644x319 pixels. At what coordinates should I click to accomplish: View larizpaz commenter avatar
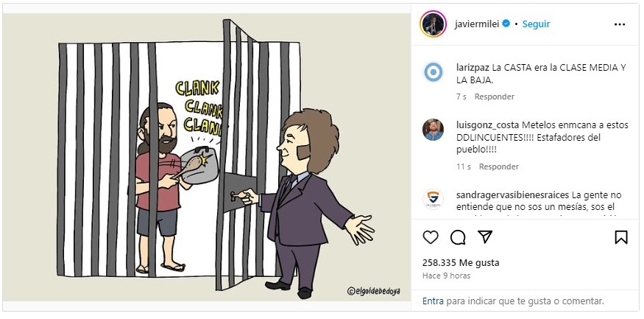(x=433, y=72)
